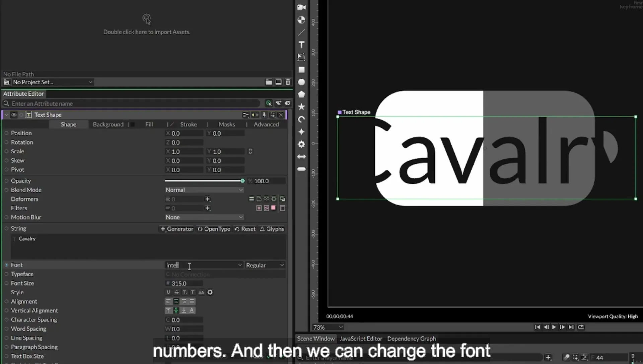Select the Rectangle shape tool
Screen dimensions: 643x364
[x=301, y=70]
